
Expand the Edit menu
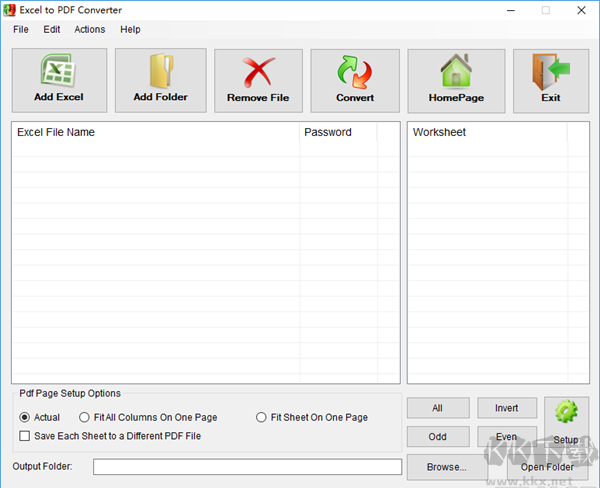[52, 29]
